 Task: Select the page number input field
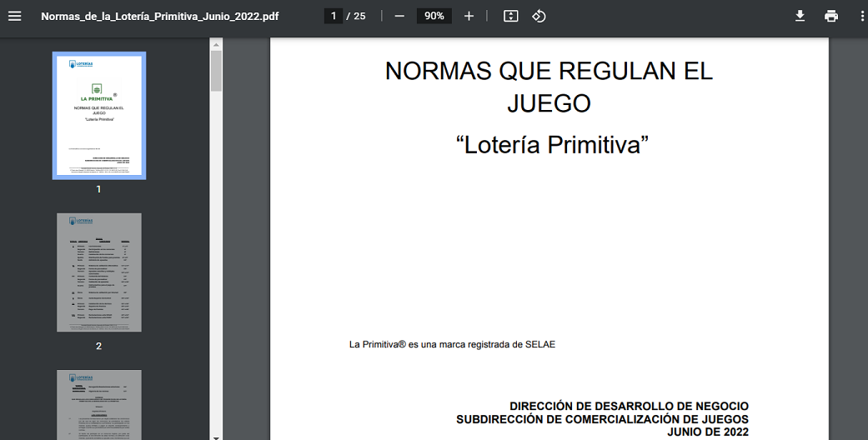(x=334, y=16)
